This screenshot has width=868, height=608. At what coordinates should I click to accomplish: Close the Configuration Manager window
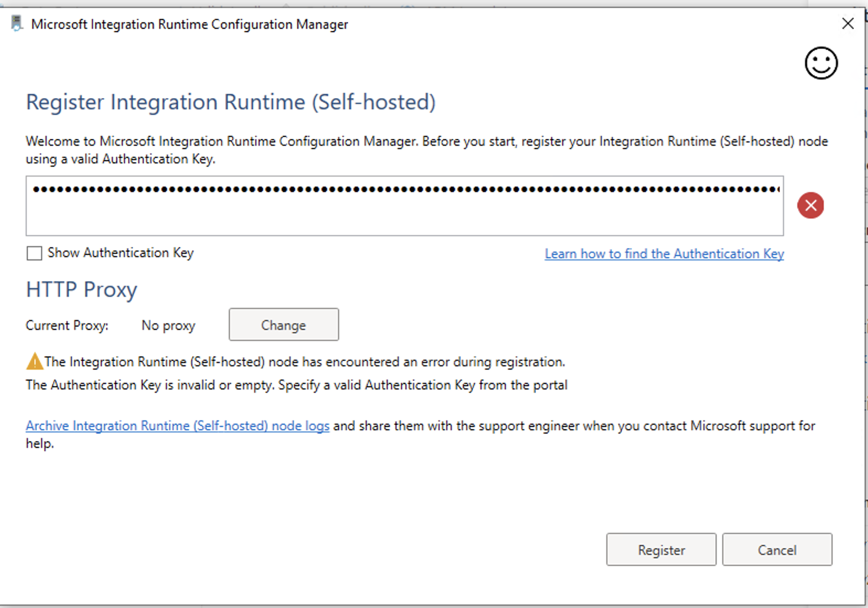pos(848,24)
